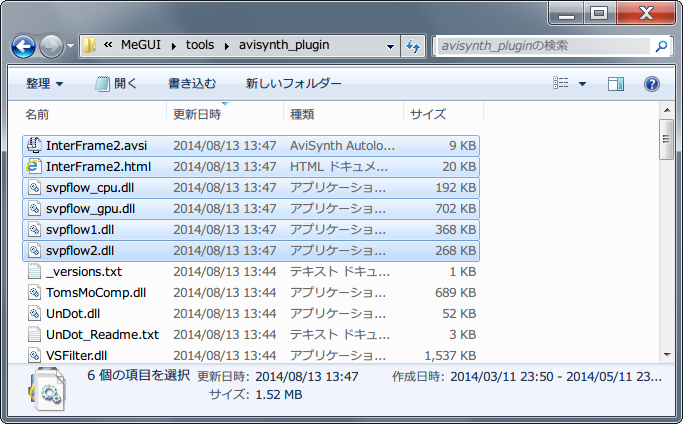Navigate to tools in the address path
This screenshot has height=424, width=683.
[200, 45]
